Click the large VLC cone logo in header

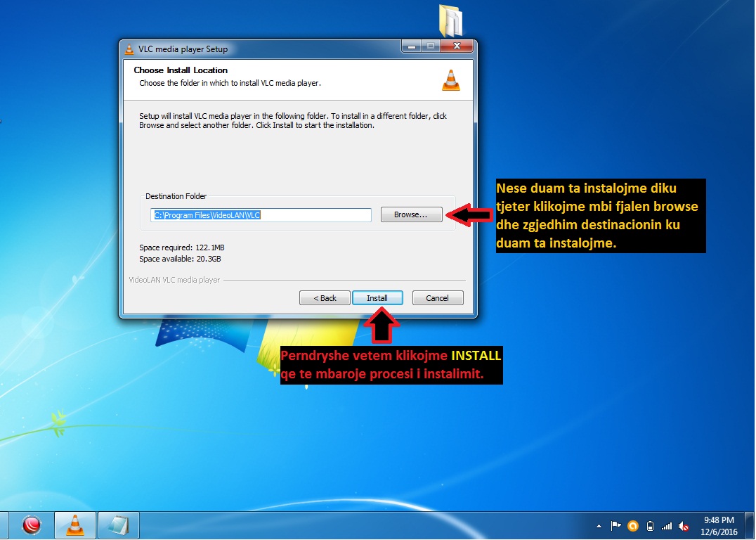tap(450, 80)
